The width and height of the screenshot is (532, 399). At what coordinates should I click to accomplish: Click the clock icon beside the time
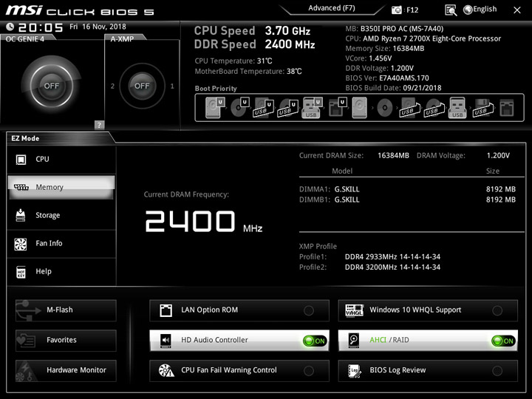click(x=10, y=27)
